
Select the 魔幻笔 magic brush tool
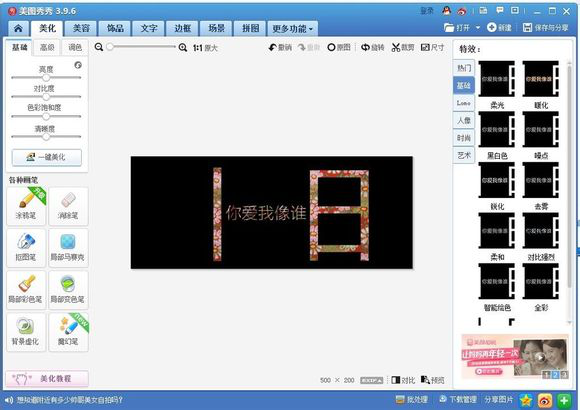68,332
